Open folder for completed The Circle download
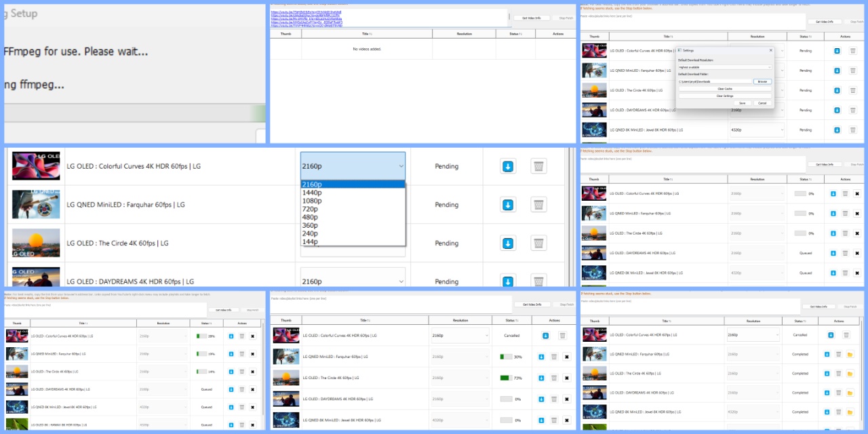The image size is (868, 434). 850,373
